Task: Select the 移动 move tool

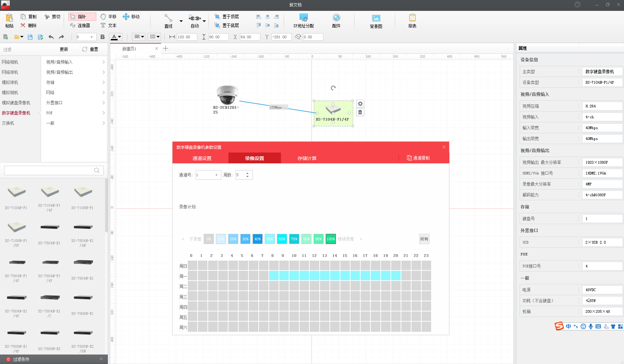Action: click(131, 17)
